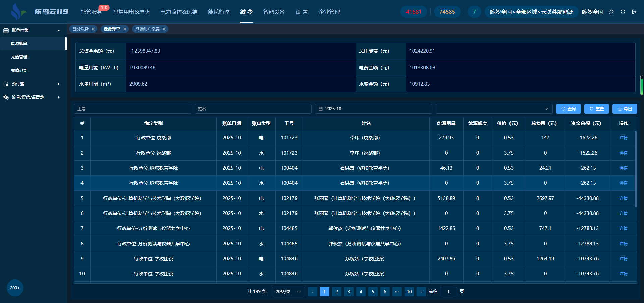The width and height of the screenshot is (644, 303).
Task: Open the 20条/页 page size dropdown
Action: click(288, 292)
